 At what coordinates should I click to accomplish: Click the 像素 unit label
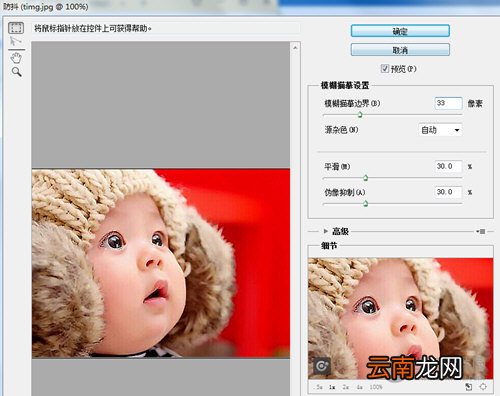(475, 103)
